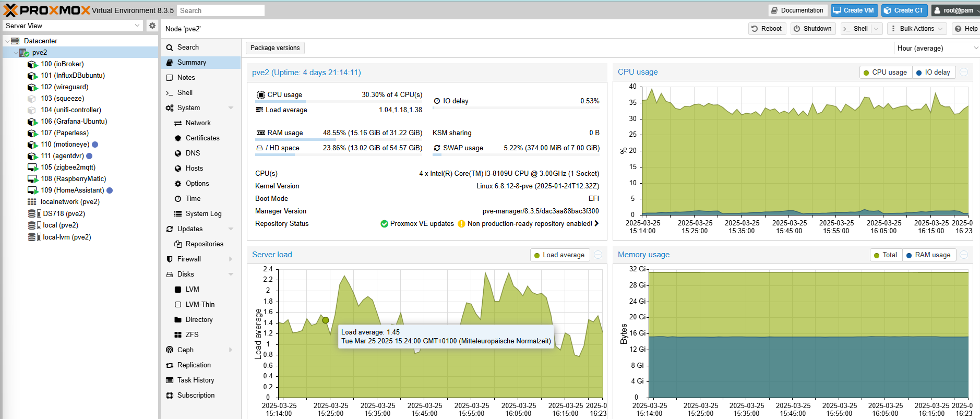The width and height of the screenshot is (980, 419).
Task: Click the VM monitor icon for 105 (zigbee2mqtt)
Action: tap(32, 167)
